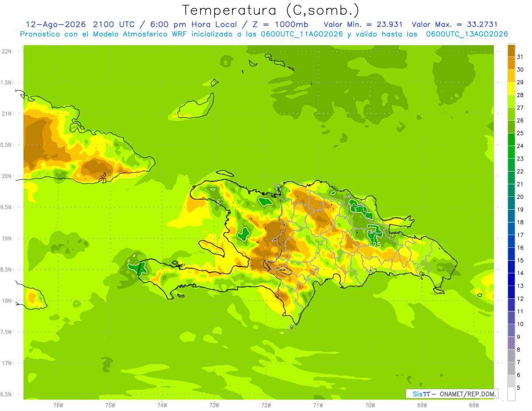The width and height of the screenshot is (532, 411).
Task: Click the dark brown legend swatch above 31
Action: (511, 50)
